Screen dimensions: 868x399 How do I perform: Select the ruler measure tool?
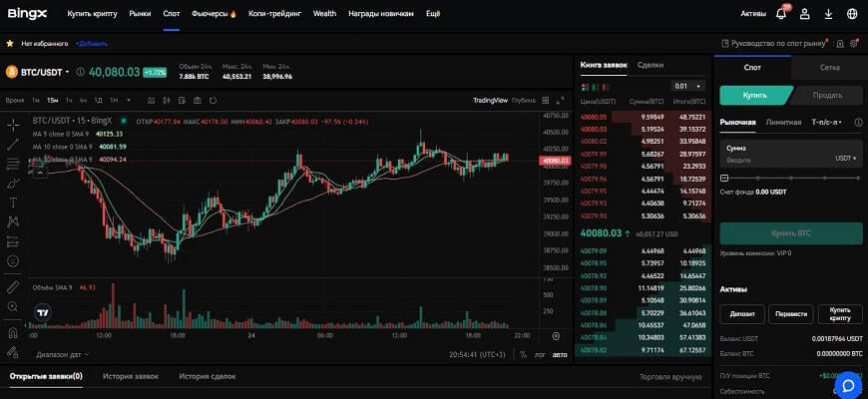[x=13, y=287]
